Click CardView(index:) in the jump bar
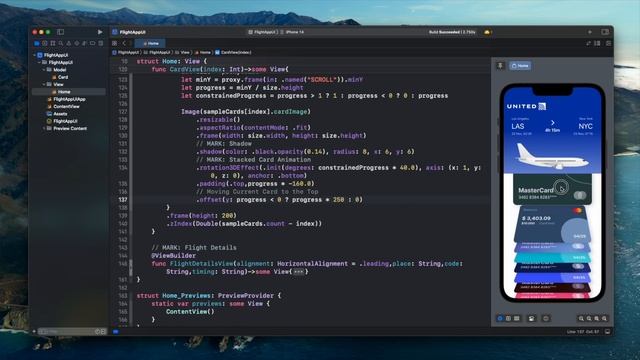The image size is (640, 360). pos(233,52)
